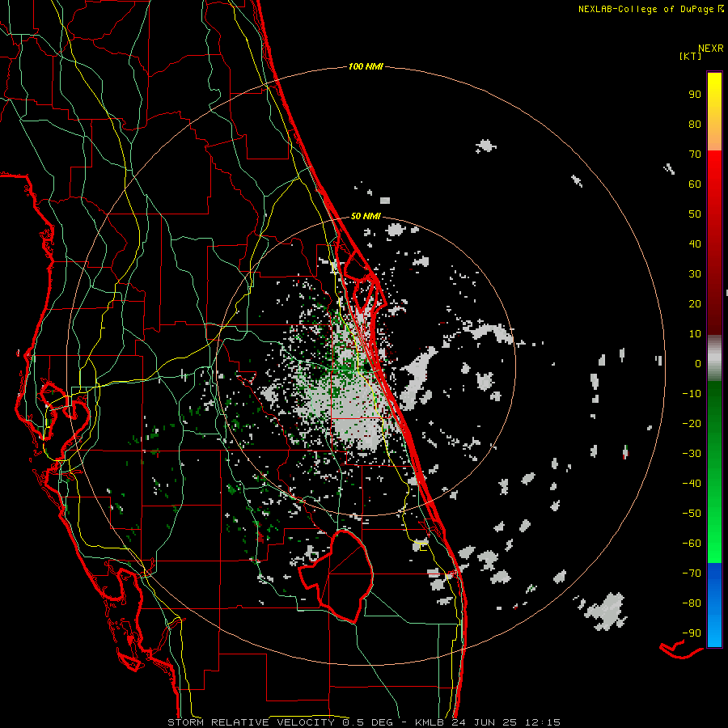Pick the -40 value on the velocity scale

click(x=692, y=484)
